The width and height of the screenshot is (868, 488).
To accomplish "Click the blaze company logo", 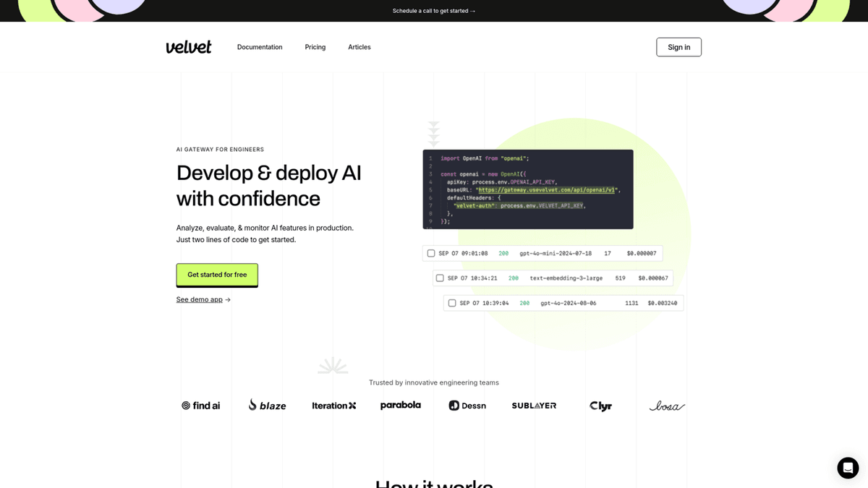I will pos(267,406).
